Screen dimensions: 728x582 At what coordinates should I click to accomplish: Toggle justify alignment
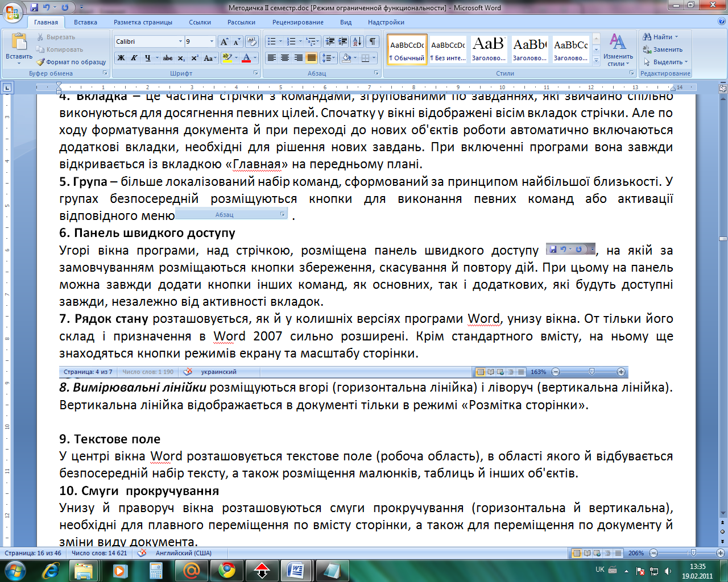pos(311,58)
